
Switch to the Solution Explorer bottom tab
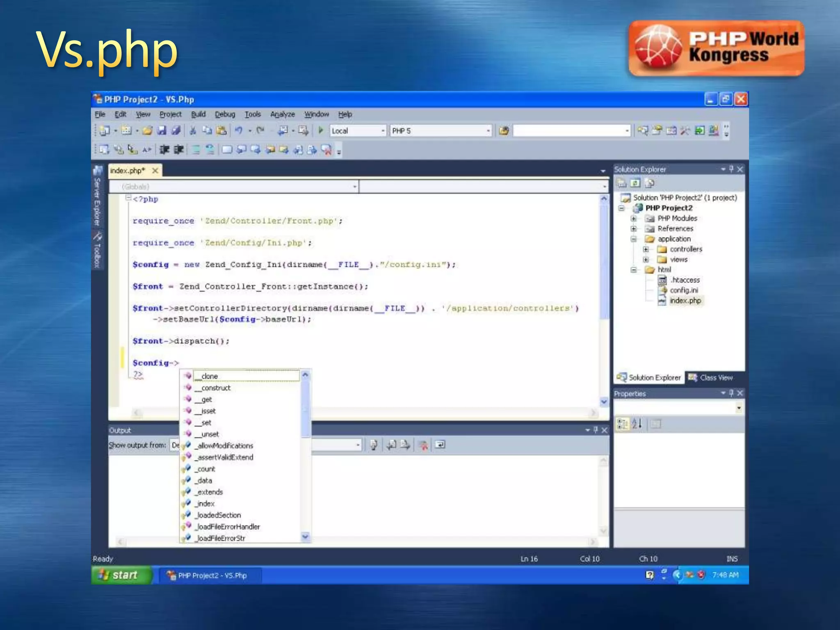[x=649, y=377]
